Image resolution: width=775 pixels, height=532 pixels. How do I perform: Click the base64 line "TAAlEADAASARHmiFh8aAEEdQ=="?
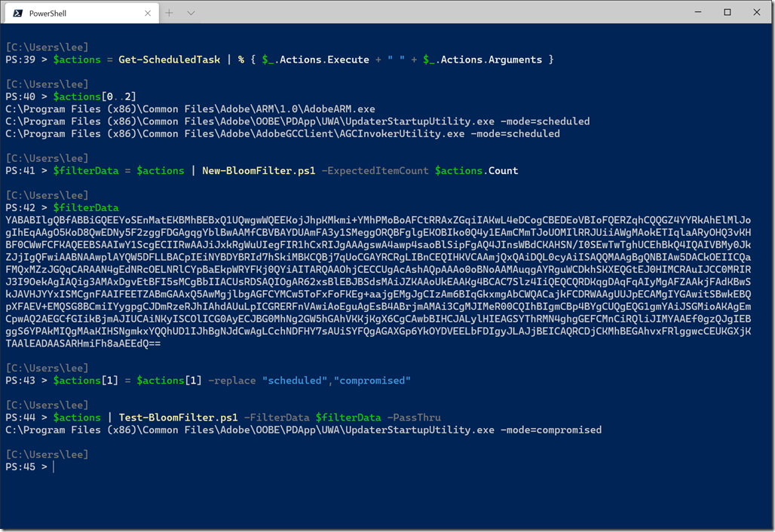click(x=83, y=344)
